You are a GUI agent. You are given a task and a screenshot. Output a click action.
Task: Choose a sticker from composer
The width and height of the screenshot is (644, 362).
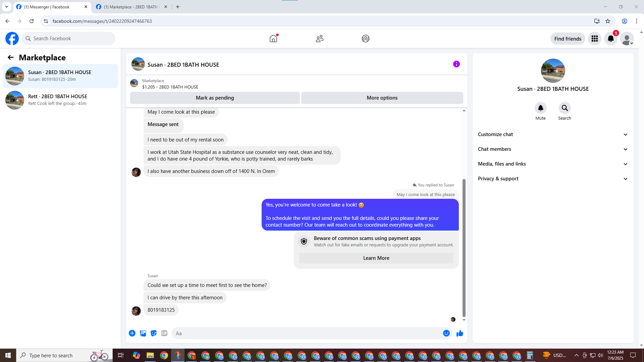pos(154,333)
